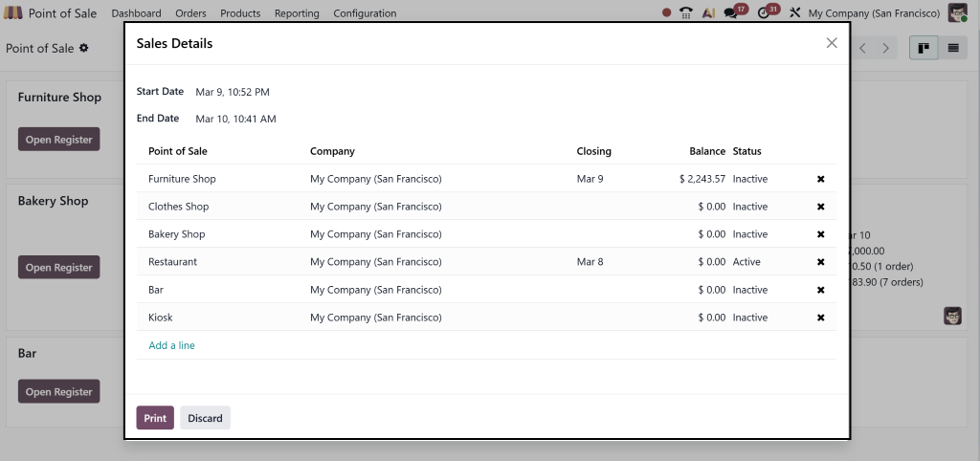This screenshot has width=980, height=461.
Task: Go to the previous page arrow
Action: [862, 48]
